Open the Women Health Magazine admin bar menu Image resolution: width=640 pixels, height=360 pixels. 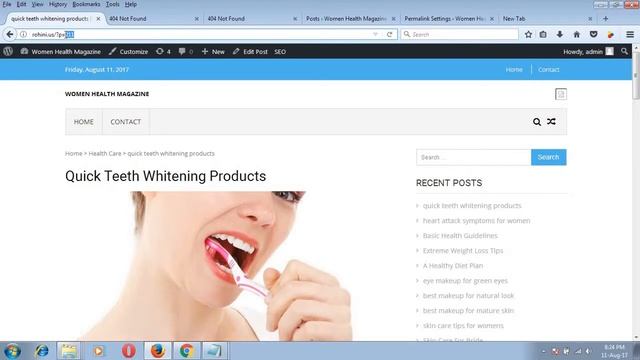(x=60, y=51)
